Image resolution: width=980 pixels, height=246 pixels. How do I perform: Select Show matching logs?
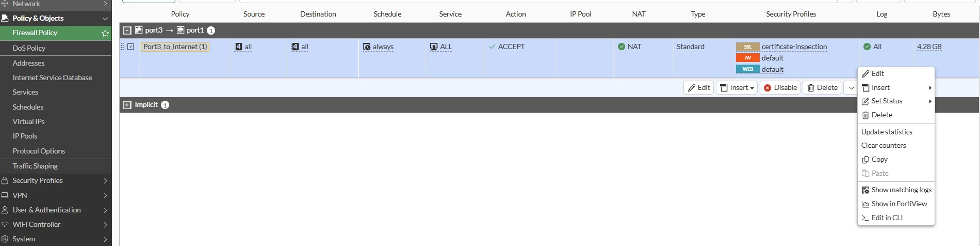[896, 190]
